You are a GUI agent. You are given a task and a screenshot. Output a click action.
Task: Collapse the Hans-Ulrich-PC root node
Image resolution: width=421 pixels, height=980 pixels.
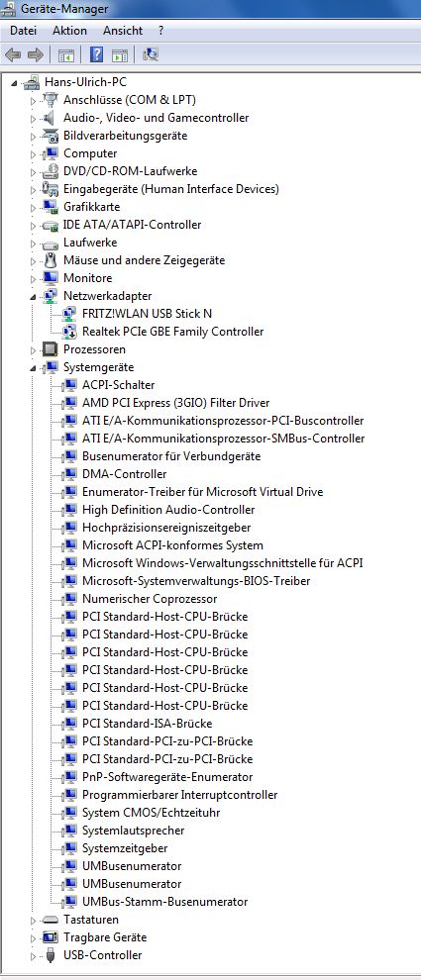tap(15, 83)
